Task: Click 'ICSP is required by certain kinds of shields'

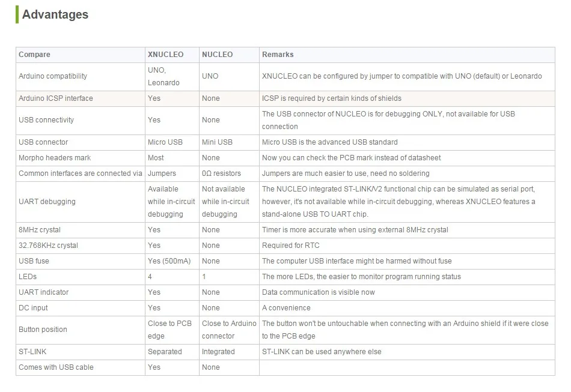Action: pos(331,98)
